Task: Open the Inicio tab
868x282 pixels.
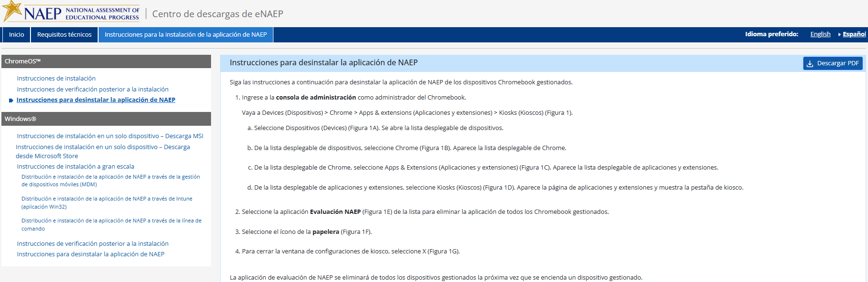Action: (16, 35)
